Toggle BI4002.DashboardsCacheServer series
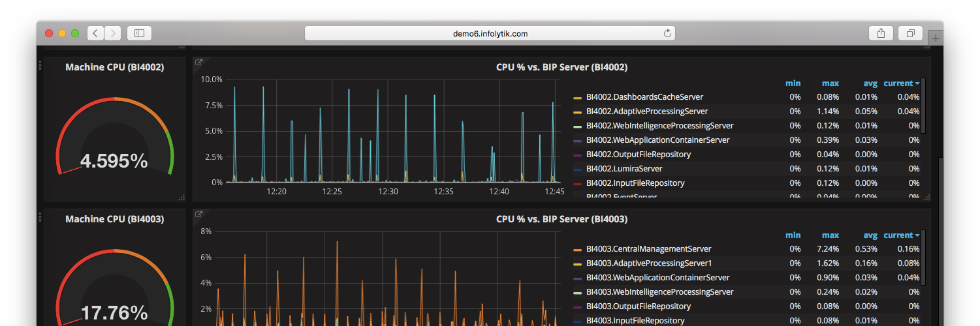980x326 pixels. (x=644, y=97)
